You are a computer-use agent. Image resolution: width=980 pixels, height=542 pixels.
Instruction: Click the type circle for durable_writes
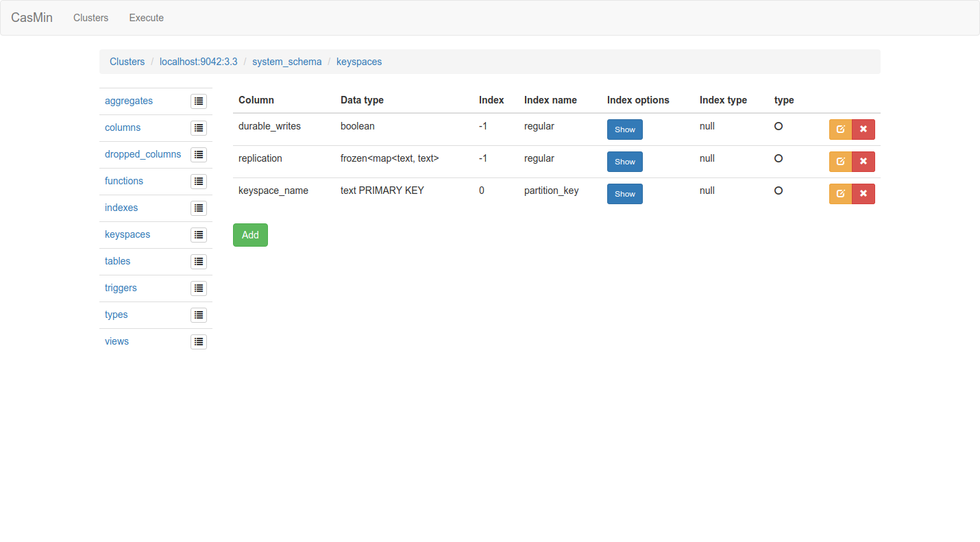pos(779,126)
